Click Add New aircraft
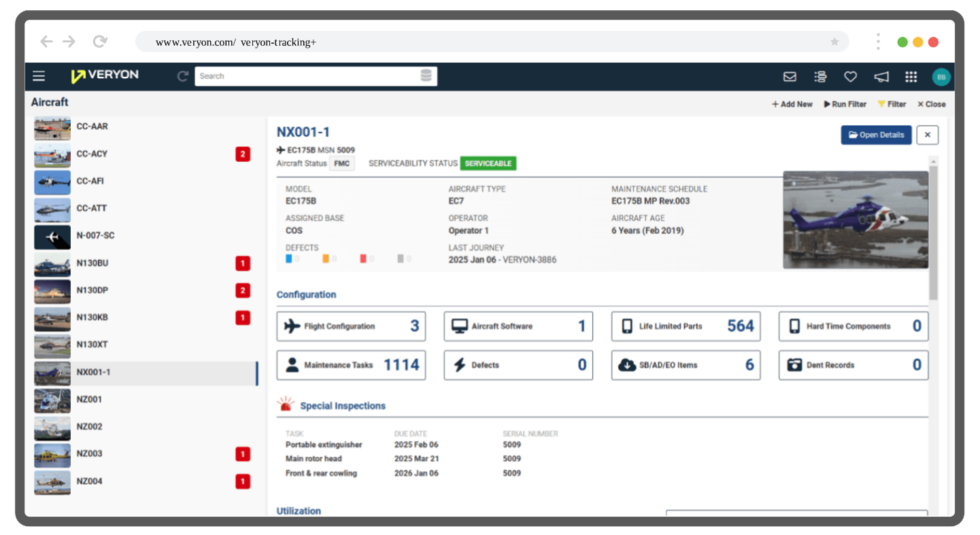 792,104
